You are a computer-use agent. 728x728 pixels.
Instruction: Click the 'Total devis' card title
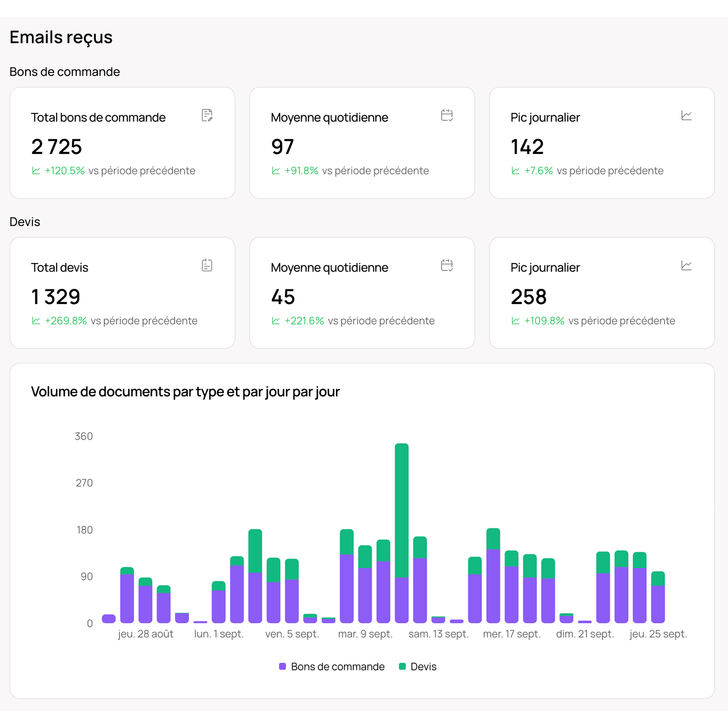coord(60,268)
